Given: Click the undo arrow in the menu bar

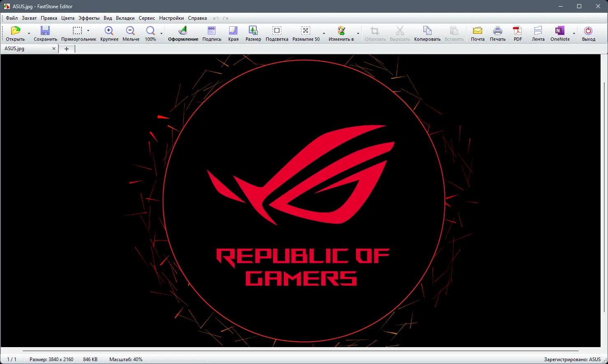Looking at the screenshot, I should pyautogui.click(x=216, y=18).
